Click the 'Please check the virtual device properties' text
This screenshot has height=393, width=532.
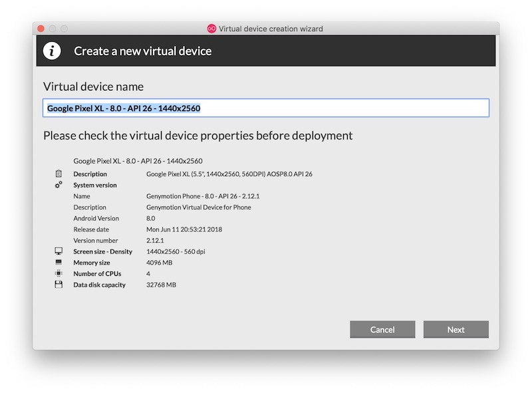198,136
